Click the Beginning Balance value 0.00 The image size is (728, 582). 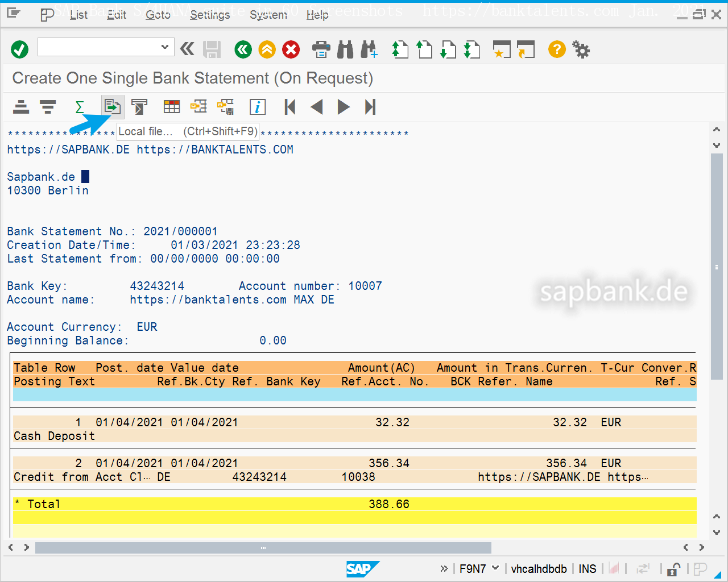click(273, 340)
